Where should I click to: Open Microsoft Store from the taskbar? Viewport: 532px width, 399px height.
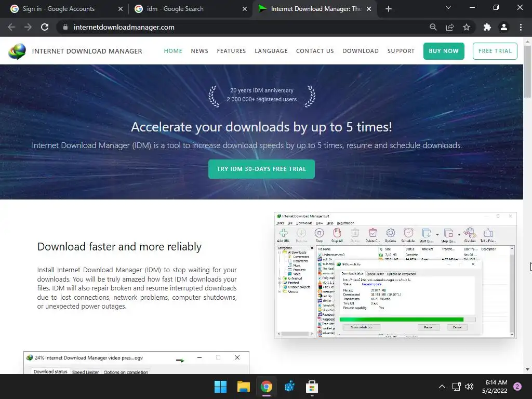coord(312,387)
